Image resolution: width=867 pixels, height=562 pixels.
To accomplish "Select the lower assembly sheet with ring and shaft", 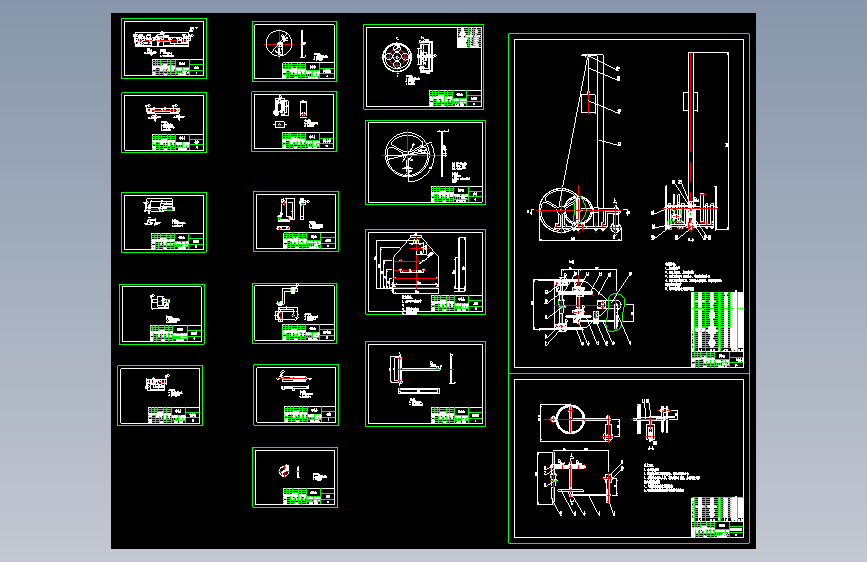I will 629,459.
